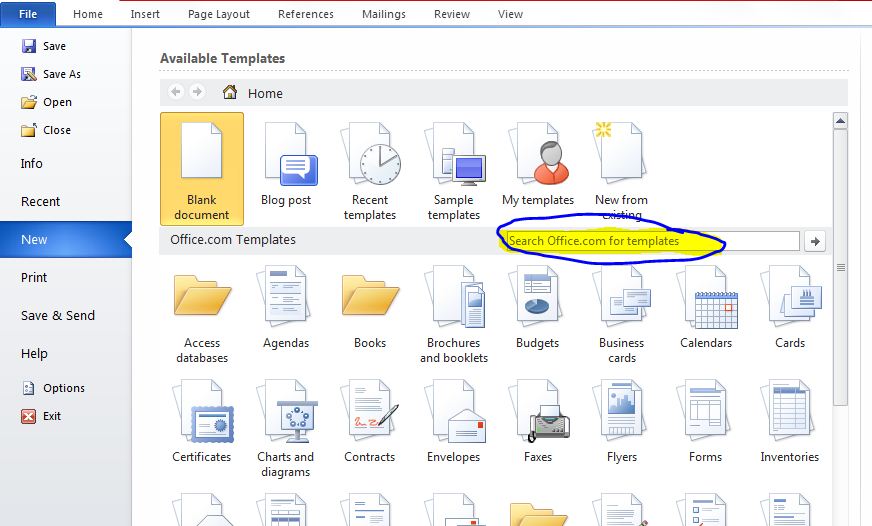The width and height of the screenshot is (872, 526).
Task: Open the View tab
Action: point(510,14)
